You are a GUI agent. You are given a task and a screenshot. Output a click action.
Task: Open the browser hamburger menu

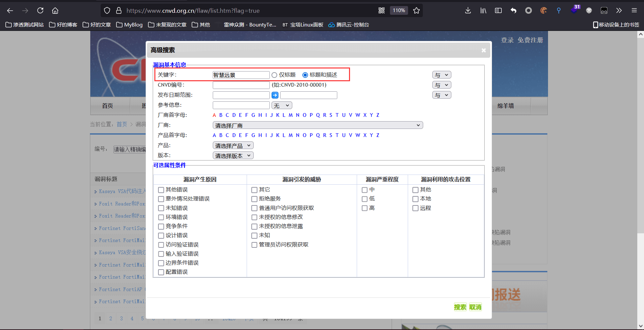634,10
